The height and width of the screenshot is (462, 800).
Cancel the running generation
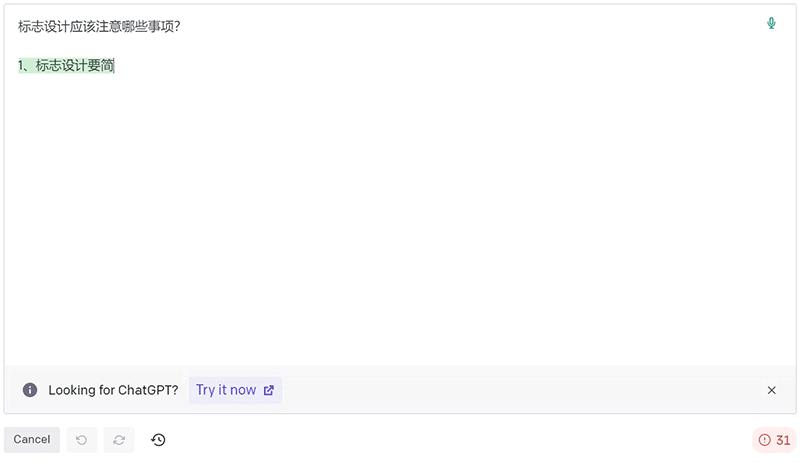click(32, 440)
